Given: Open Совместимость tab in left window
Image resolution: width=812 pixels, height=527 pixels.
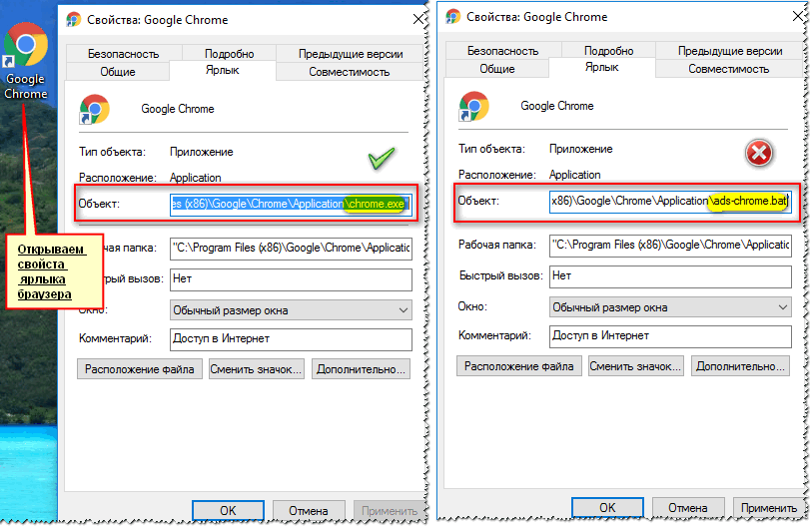Looking at the screenshot, I should pos(350,72).
